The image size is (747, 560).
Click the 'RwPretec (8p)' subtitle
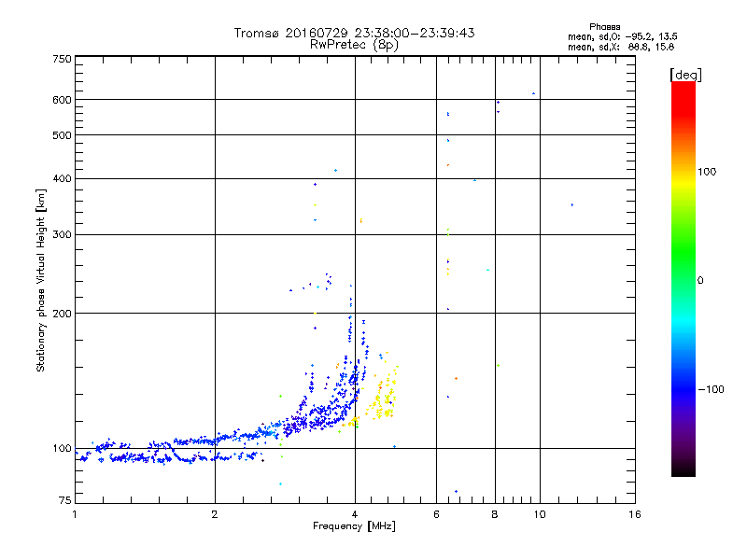354,45
